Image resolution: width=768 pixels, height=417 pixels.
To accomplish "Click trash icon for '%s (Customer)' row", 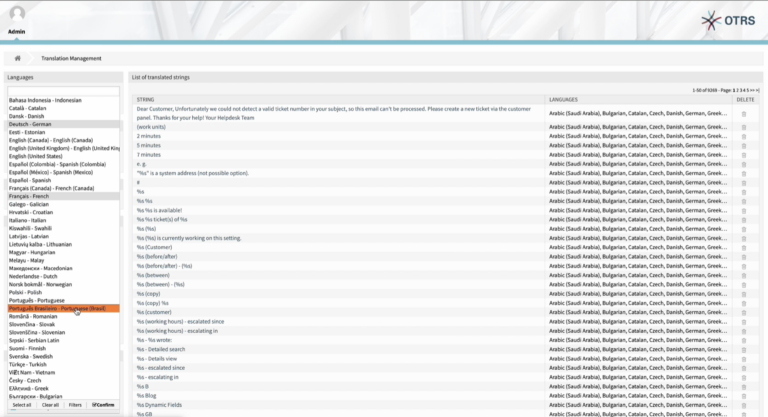I will point(744,248).
